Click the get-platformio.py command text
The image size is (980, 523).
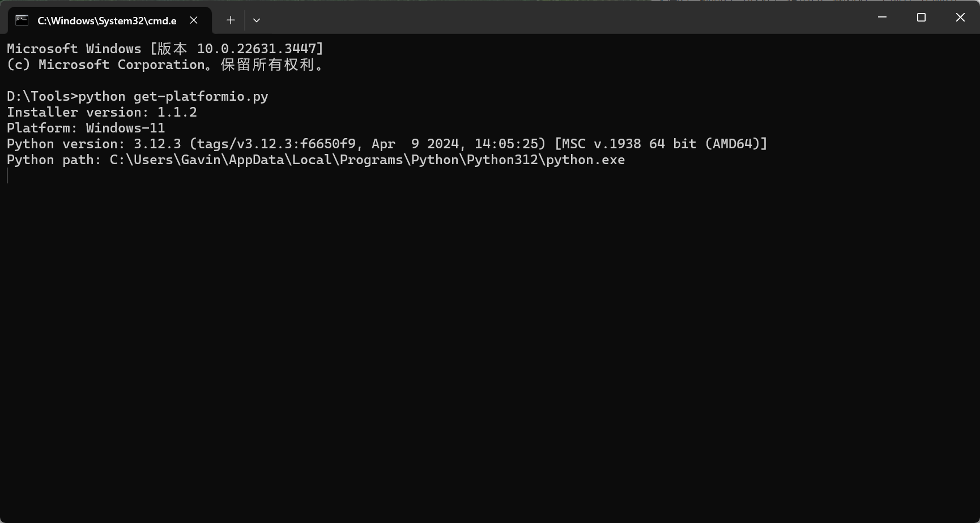201,96
